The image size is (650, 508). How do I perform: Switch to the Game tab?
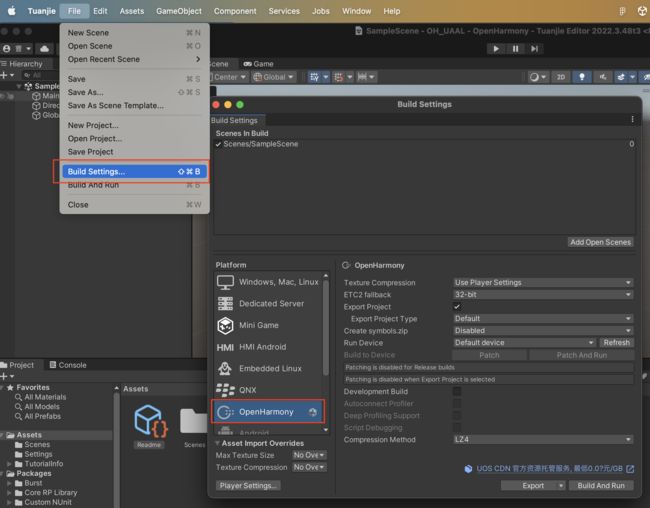(259, 64)
